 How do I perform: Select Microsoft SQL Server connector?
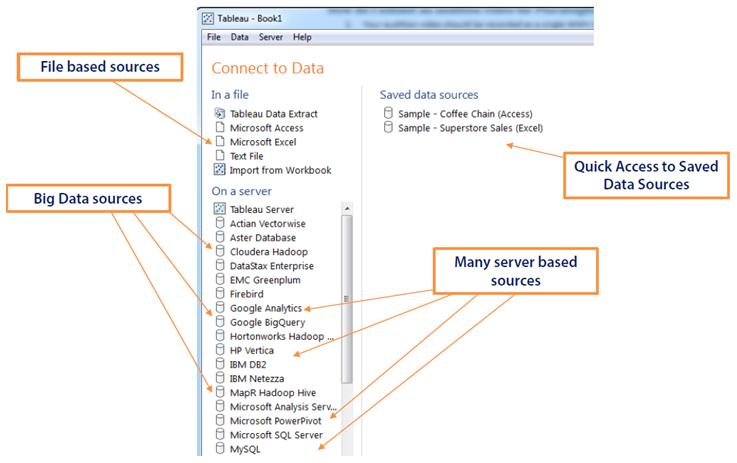click(276, 435)
